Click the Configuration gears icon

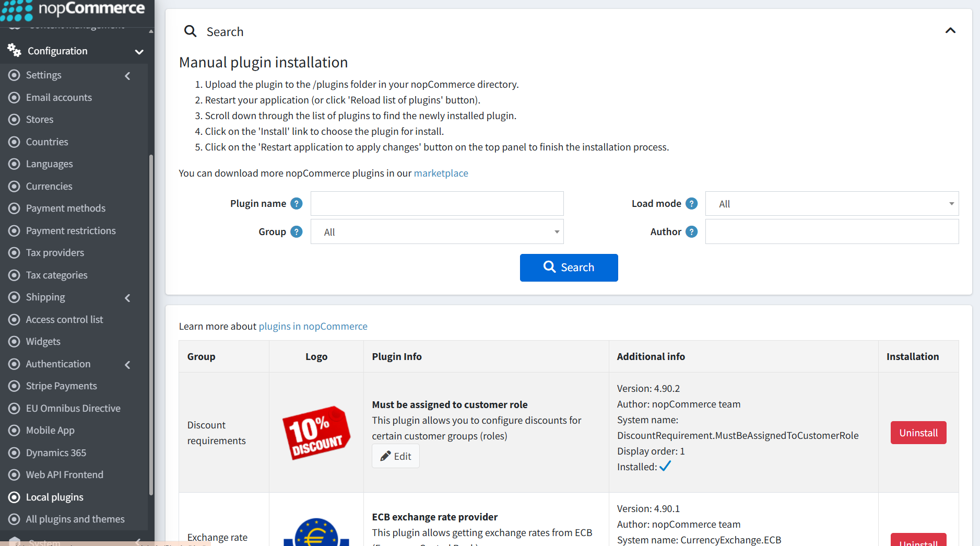14,51
